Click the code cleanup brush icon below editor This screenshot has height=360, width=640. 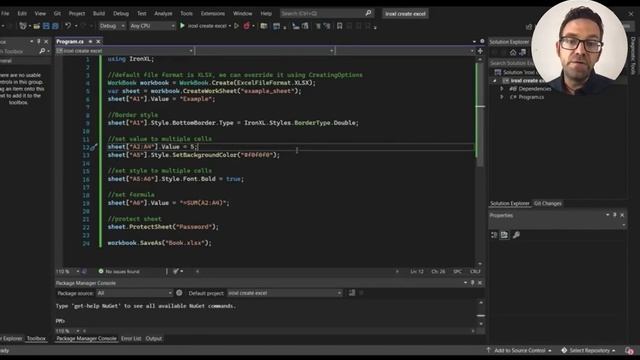point(176,271)
